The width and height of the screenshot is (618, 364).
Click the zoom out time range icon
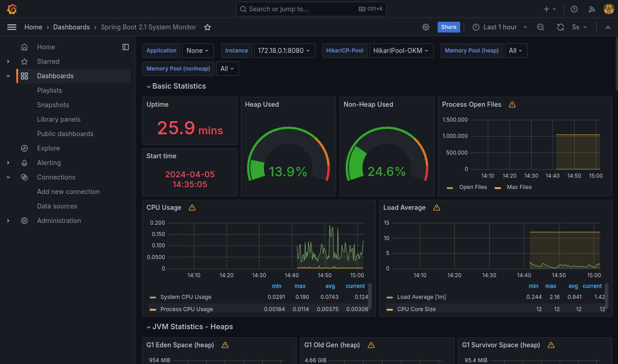[x=541, y=27]
